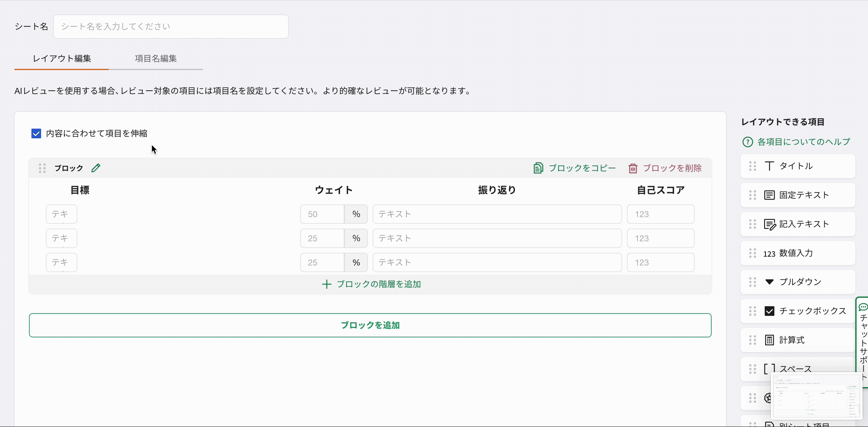Click the ブロック title text
This screenshot has width=868, height=427.
click(69, 168)
